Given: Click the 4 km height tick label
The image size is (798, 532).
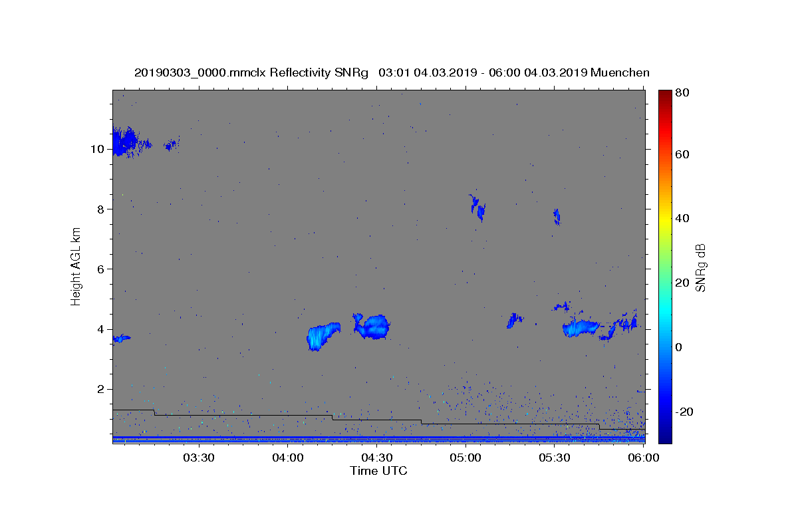Looking at the screenshot, I should click(x=101, y=329).
